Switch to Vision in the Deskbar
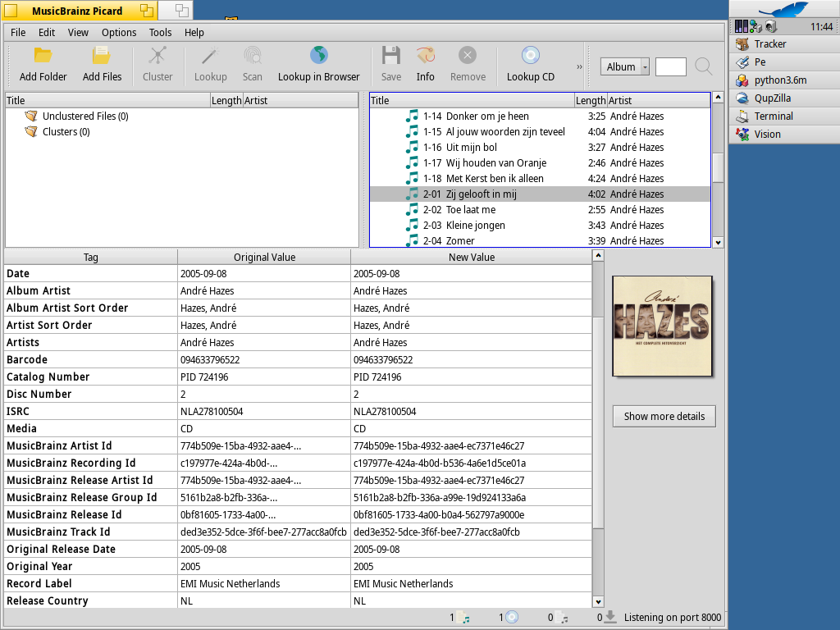 (x=783, y=135)
